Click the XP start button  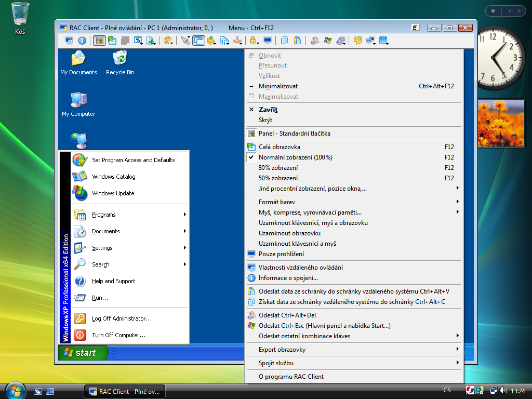coord(83,353)
